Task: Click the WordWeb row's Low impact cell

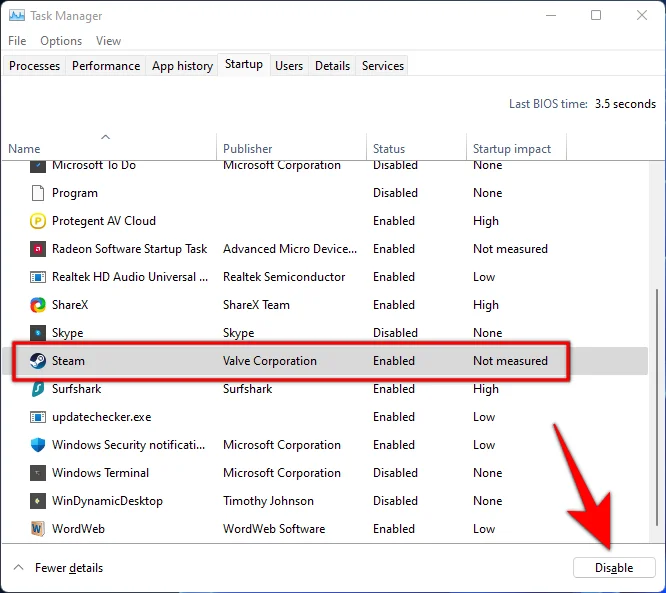Action: (x=484, y=529)
